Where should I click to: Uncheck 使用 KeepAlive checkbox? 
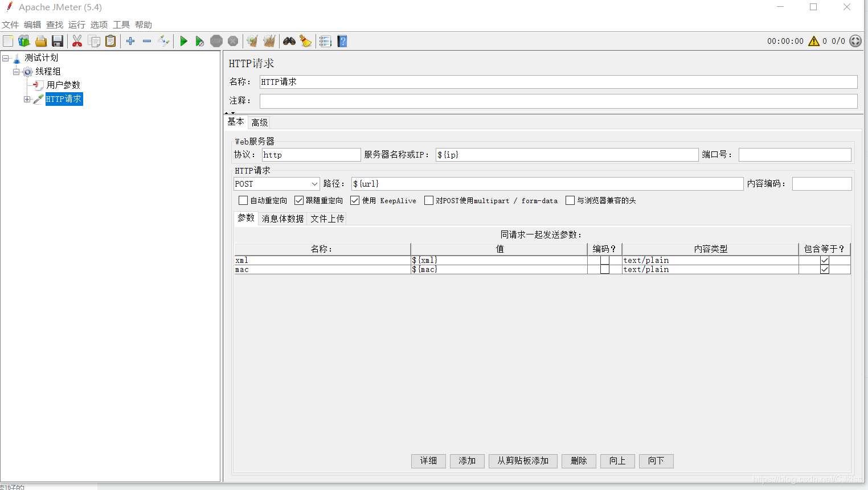(355, 200)
